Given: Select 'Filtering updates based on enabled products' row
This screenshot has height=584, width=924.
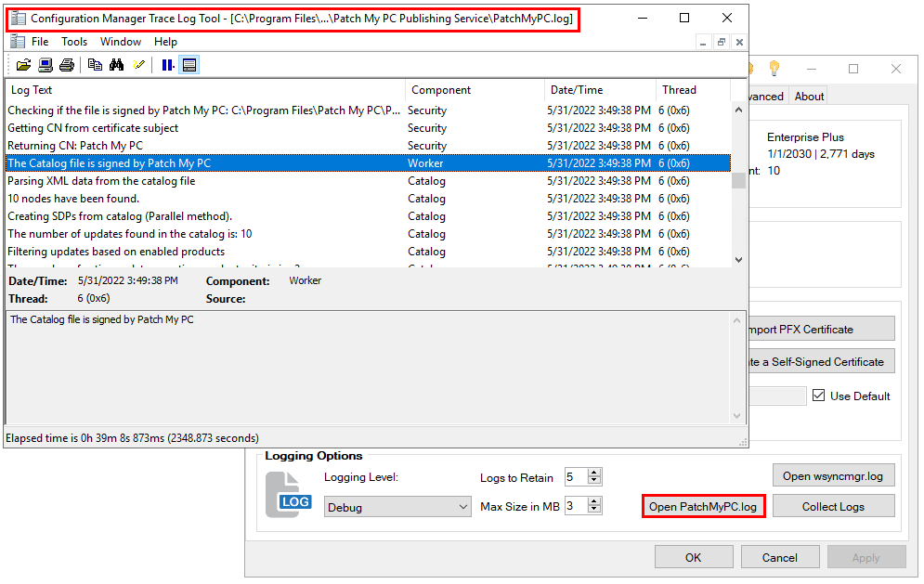Looking at the screenshot, I should (x=369, y=252).
